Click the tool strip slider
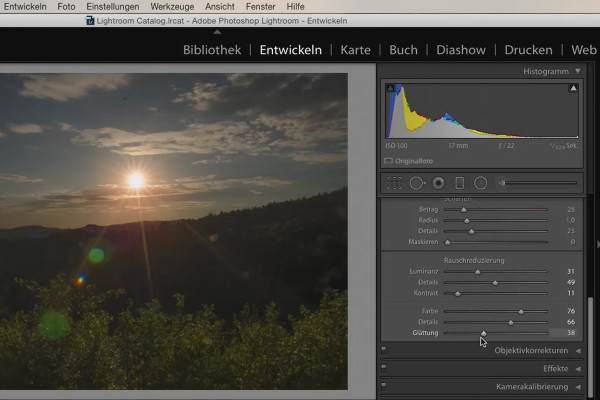The width and height of the screenshot is (600, 400). [539, 183]
